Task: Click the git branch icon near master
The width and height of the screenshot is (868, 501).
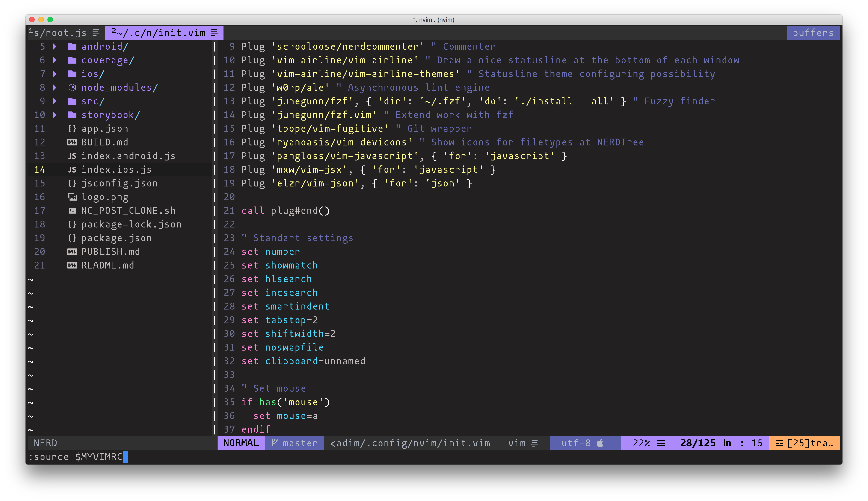Action: [x=274, y=443]
